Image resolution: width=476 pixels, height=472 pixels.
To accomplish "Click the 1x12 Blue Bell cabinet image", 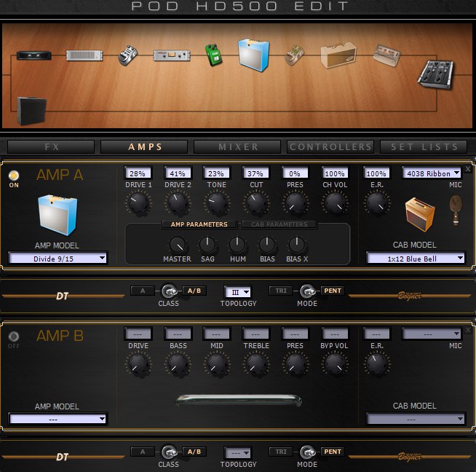I will (x=420, y=215).
